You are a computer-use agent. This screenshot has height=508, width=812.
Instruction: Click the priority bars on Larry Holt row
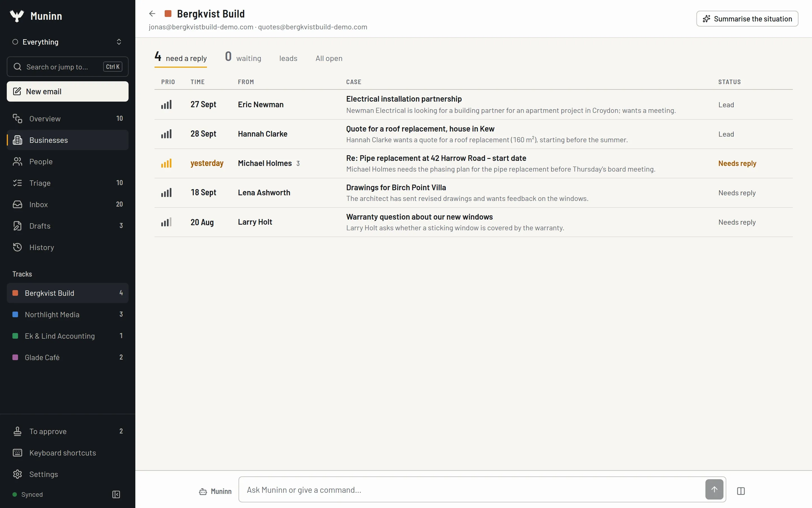166,222
